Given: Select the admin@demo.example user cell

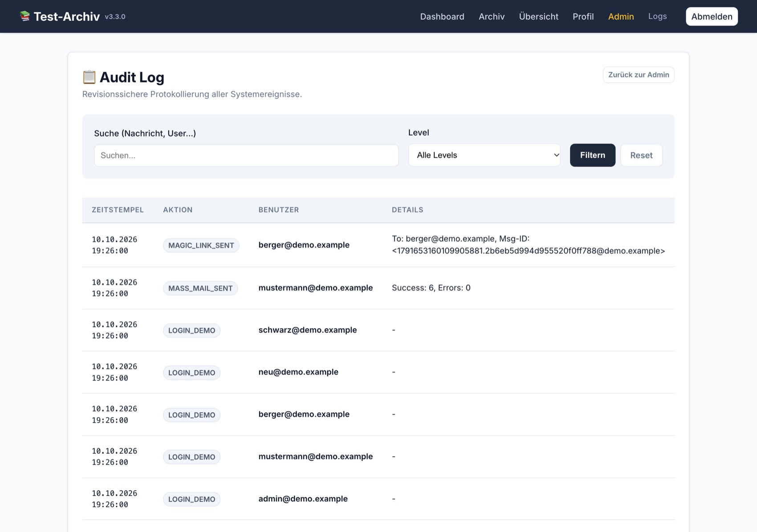Looking at the screenshot, I should (303, 499).
